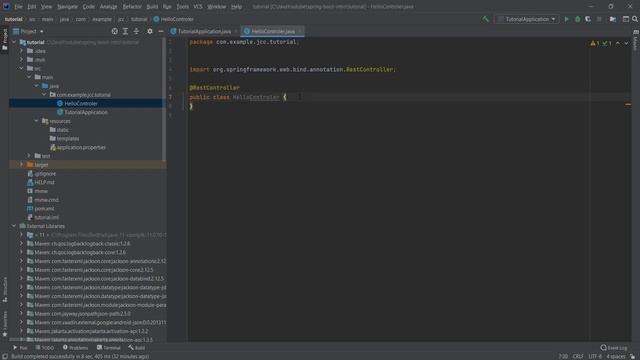
Task: Place cursor on @RestController annotation line
Action: pos(214,88)
